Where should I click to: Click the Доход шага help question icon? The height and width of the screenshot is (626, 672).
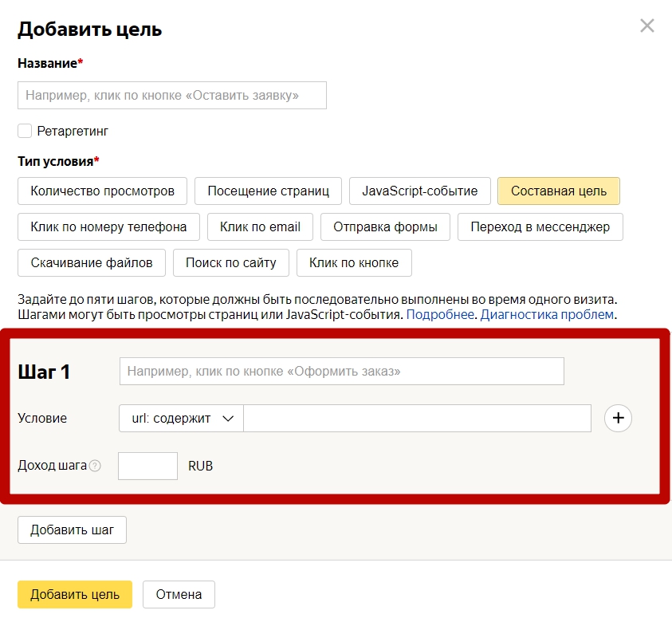tap(95, 466)
